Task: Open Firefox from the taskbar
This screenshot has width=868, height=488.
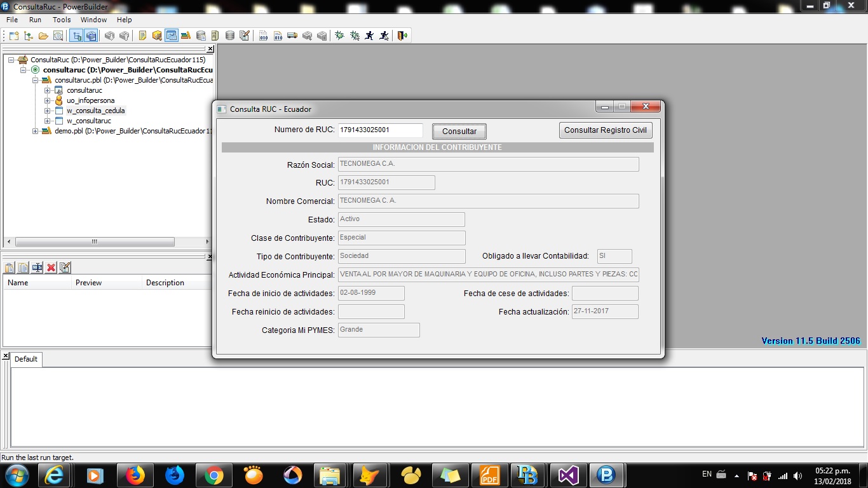Action: pos(135,475)
